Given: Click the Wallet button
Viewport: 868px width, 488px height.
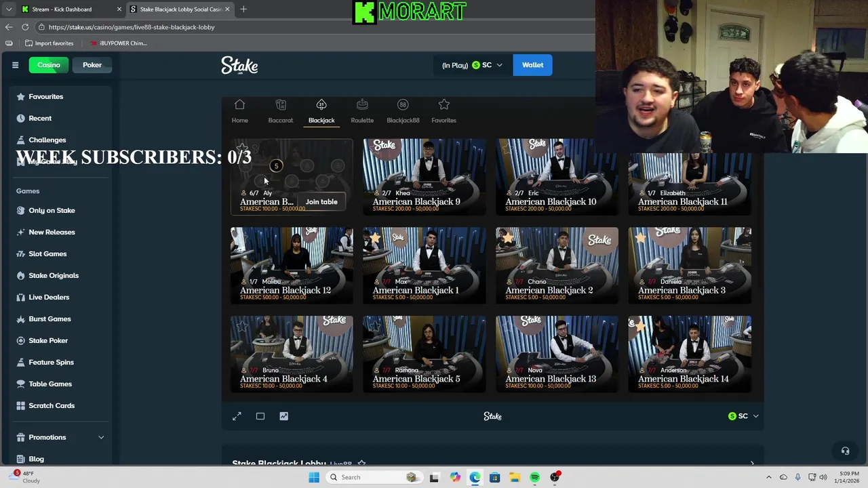Looking at the screenshot, I should [x=532, y=65].
